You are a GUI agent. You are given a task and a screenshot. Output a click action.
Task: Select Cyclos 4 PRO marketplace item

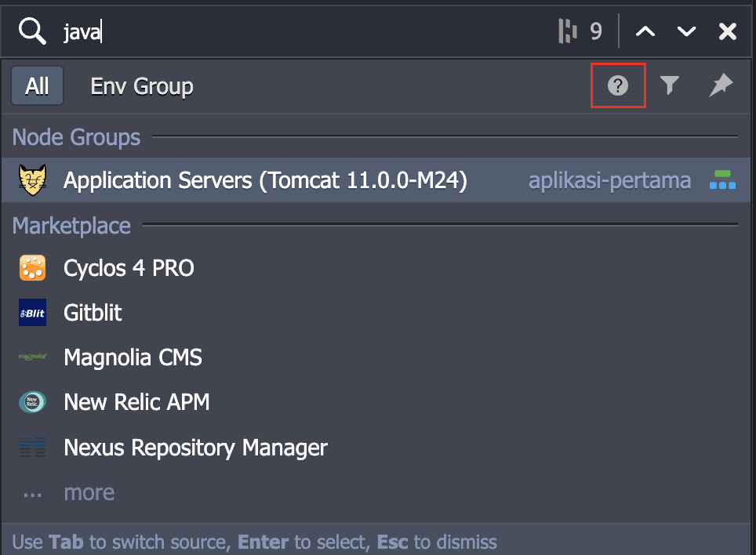coord(376,268)
